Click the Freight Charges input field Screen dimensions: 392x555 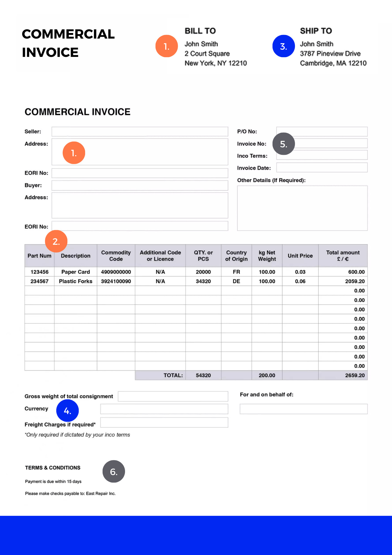[x=164, y=422]
